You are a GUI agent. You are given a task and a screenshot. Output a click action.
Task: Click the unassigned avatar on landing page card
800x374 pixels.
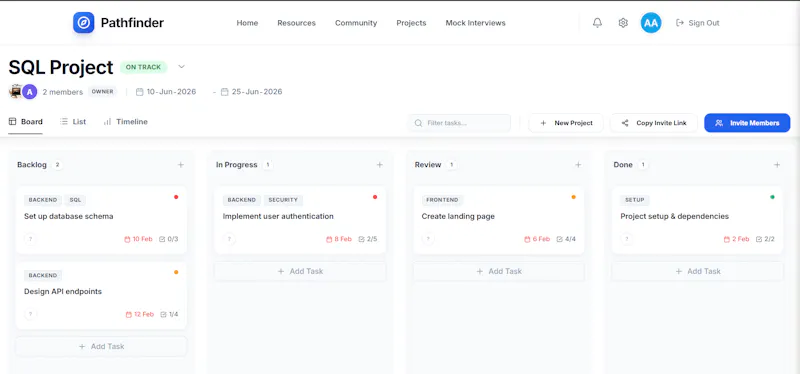point(428,239)
